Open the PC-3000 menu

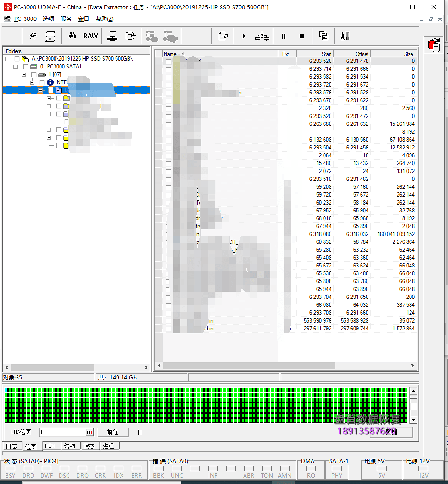(25, 19)
